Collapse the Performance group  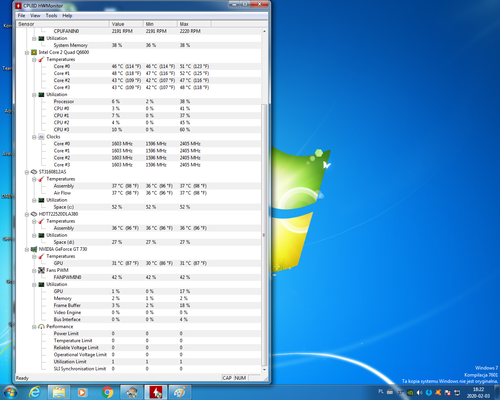[34, 327]
